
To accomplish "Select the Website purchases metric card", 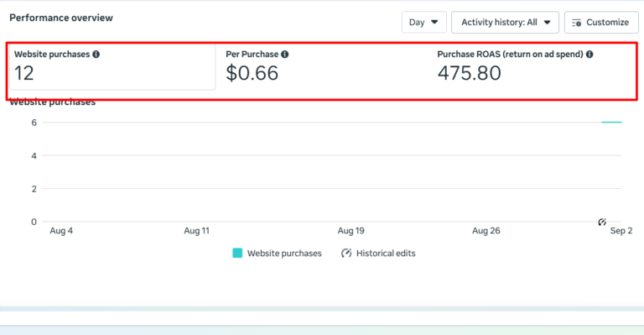I will click(112, 66).
